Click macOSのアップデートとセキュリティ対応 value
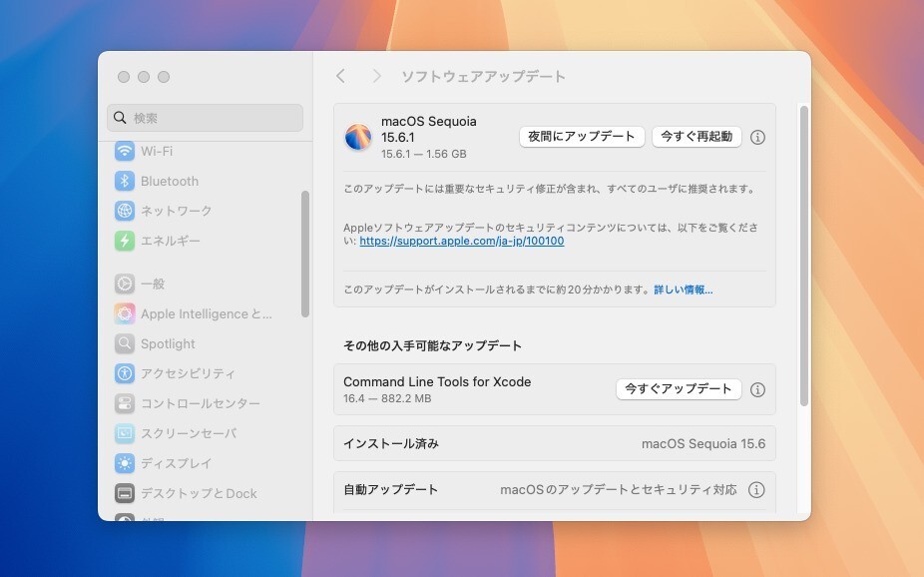 pyautogui.click(x=618, y=490)
